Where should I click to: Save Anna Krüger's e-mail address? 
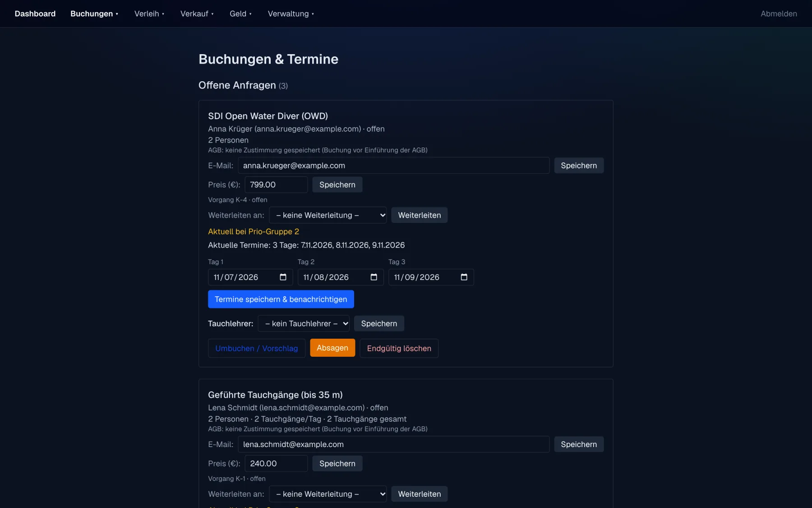tap(579, 166)
